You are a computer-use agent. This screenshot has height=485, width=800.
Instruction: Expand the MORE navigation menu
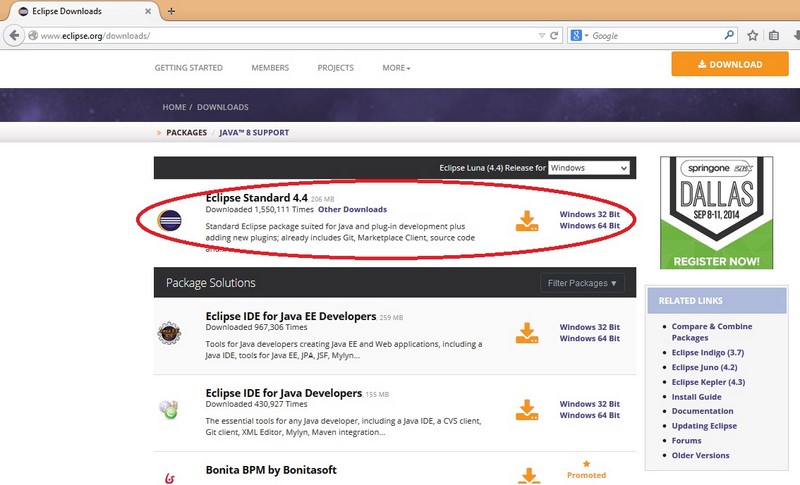click(x=396, y=68)
